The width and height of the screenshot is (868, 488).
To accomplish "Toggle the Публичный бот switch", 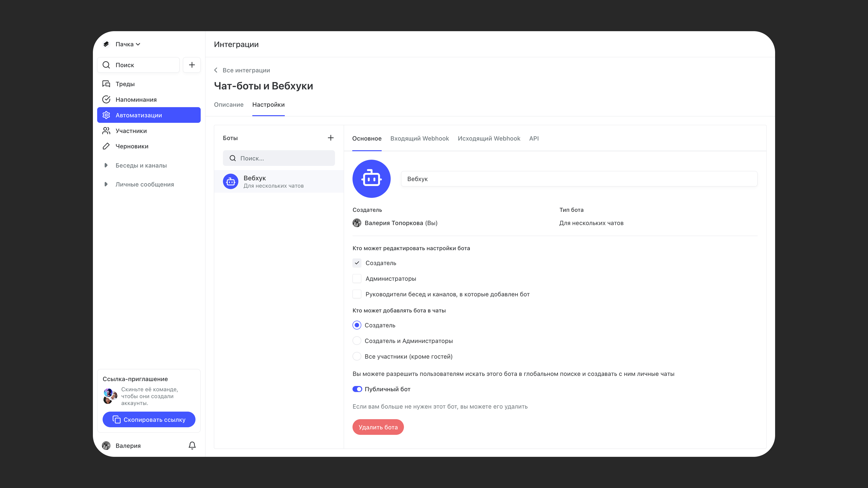I will tap(357, 389).
